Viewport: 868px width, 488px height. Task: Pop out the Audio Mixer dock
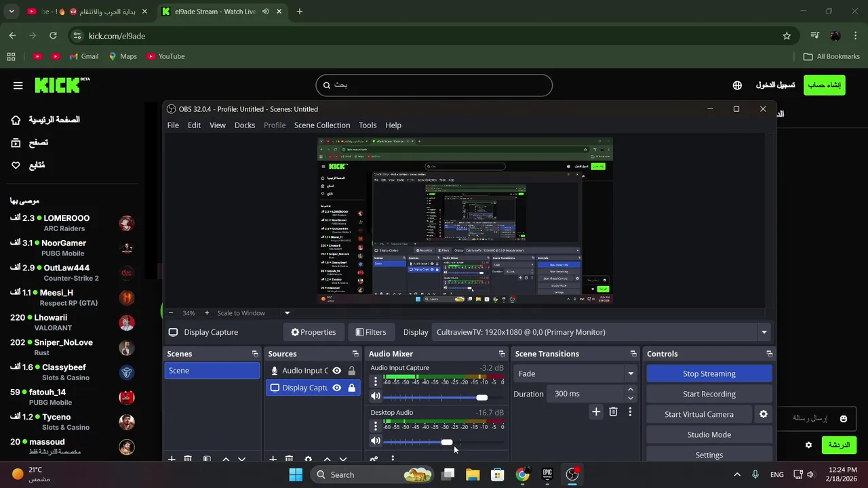[x=502, y=354]
